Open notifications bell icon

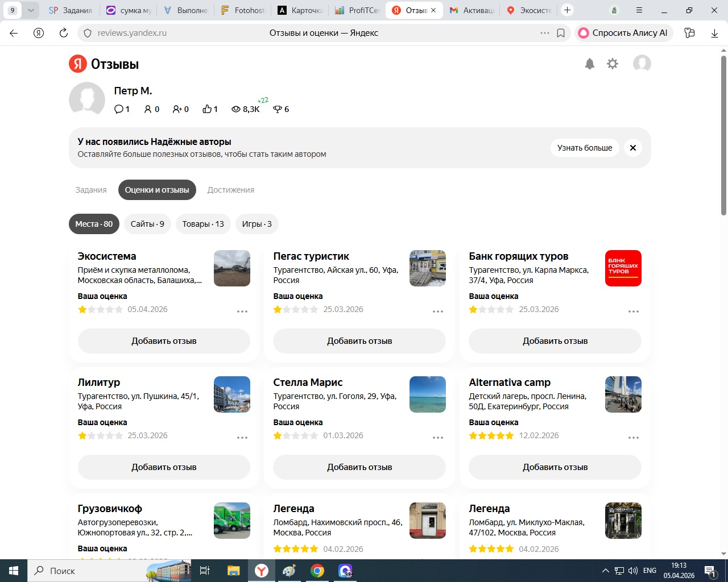point(590,64)
